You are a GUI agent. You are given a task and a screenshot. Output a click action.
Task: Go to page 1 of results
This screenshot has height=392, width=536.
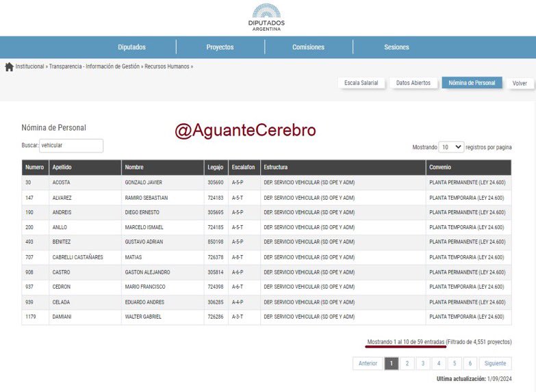pyautogui.click(x=392, y=363)
